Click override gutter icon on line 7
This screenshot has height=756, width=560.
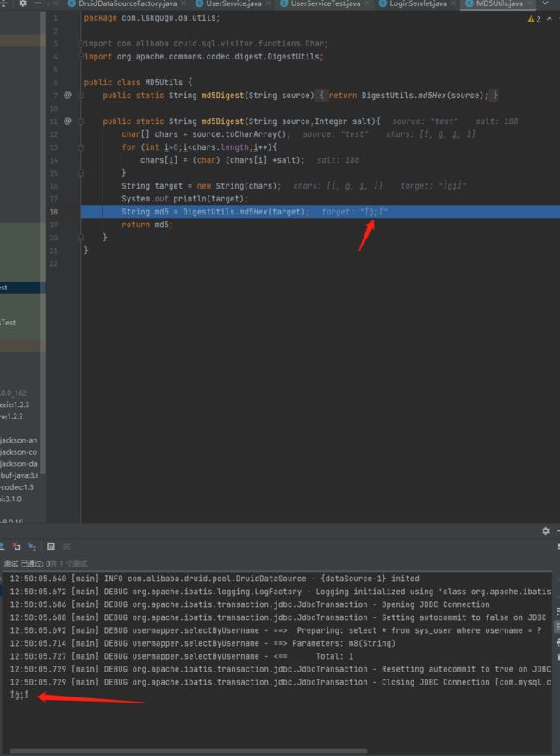67,95
